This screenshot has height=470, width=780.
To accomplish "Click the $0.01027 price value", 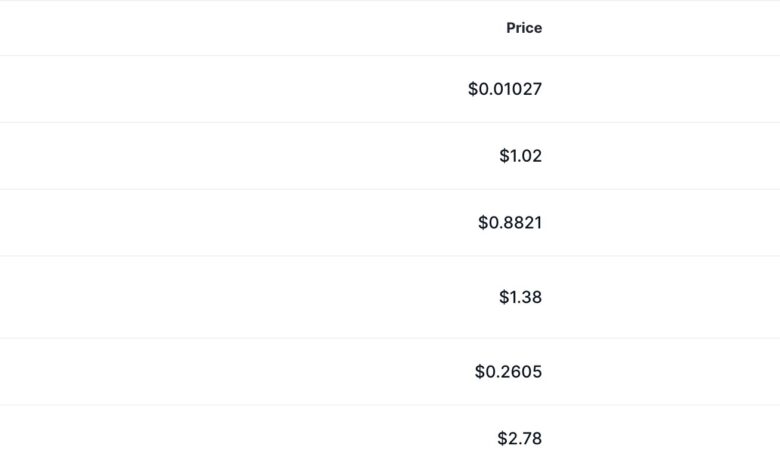I will coord(505,89).
